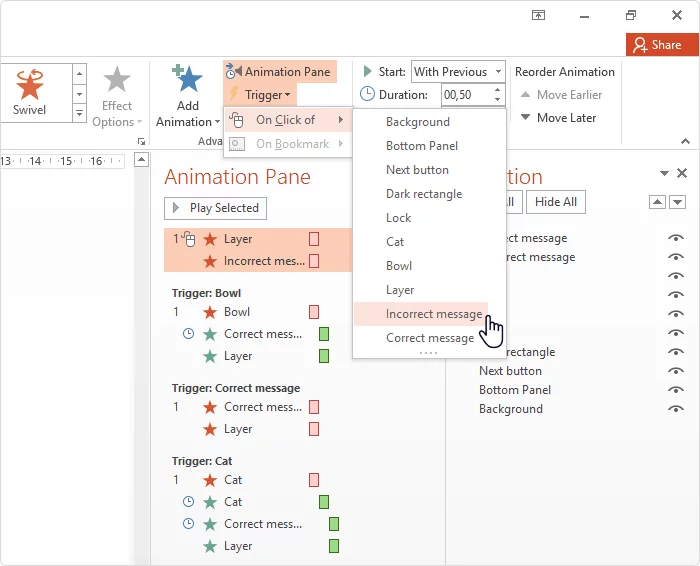Select Dark rectangle in trigger list
Screen dimensions: 700x566
click(x=424, y=194)
